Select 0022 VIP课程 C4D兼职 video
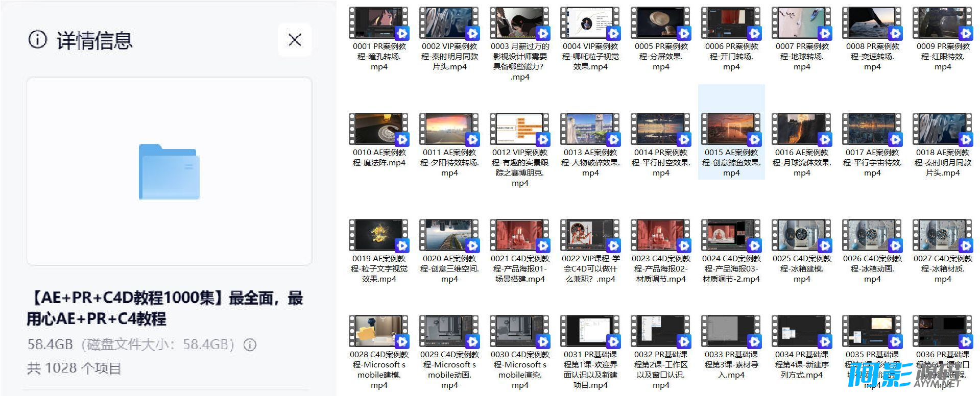The height and width of the screenshot is (396, 980). 590,236
